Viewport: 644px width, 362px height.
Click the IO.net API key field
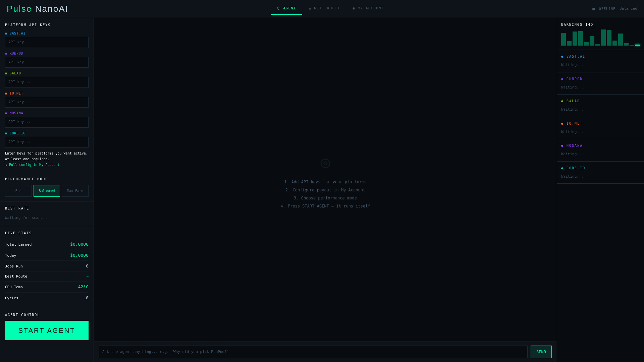pyautogui.click(x=47, y=102)
